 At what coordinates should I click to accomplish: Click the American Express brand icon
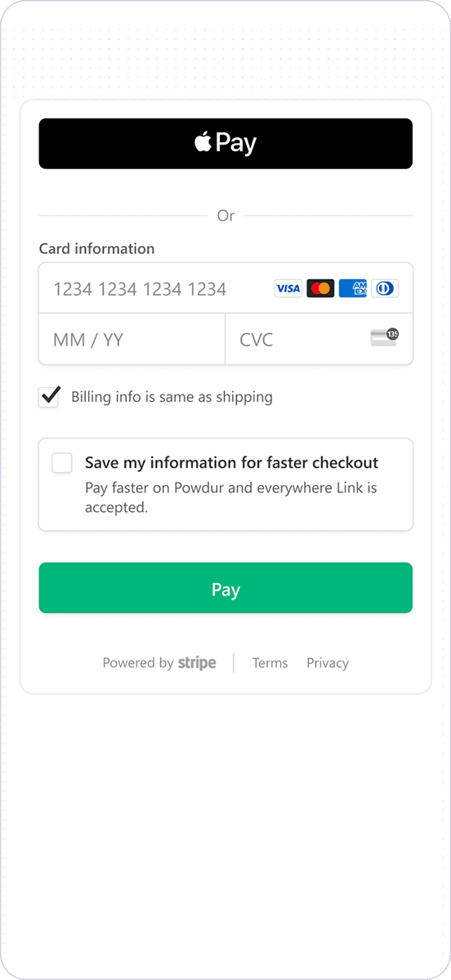pyautogui.click(x=352, y=288)
